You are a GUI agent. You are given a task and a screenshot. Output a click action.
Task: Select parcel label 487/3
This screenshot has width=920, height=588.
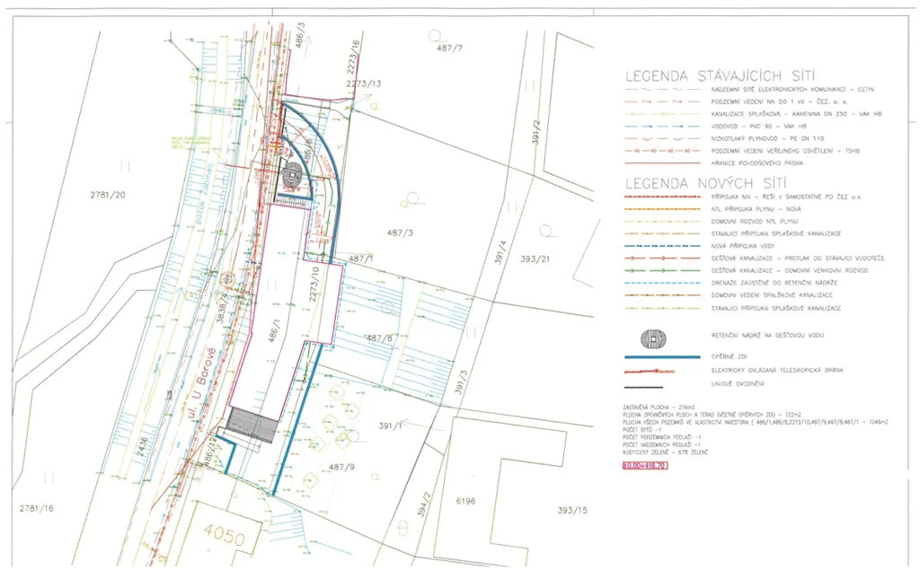400,233
